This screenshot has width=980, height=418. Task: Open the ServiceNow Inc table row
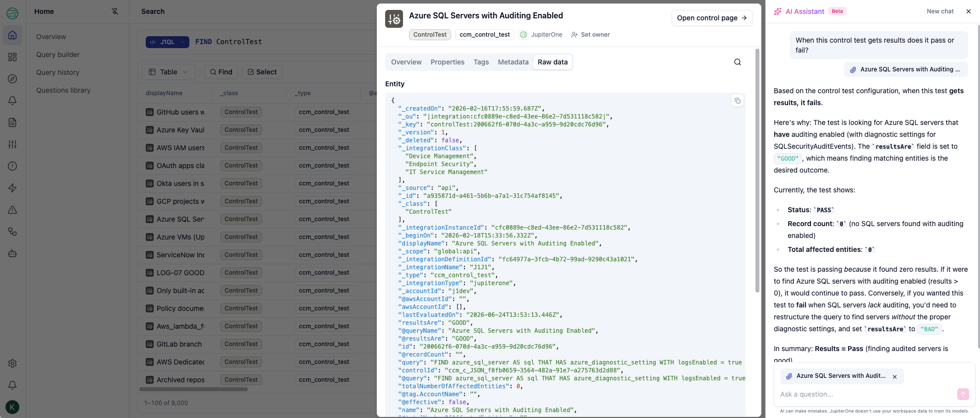(257, 255)
